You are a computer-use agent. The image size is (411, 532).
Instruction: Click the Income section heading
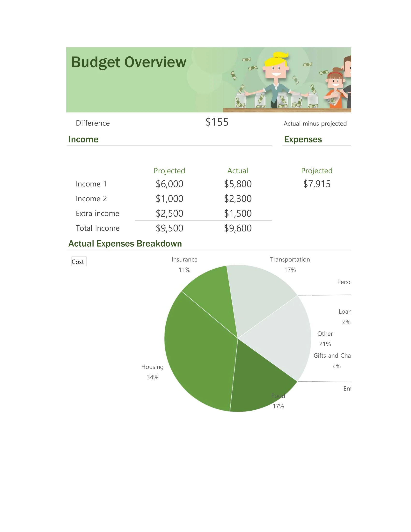pyautogui.click(x=83, y=139)
